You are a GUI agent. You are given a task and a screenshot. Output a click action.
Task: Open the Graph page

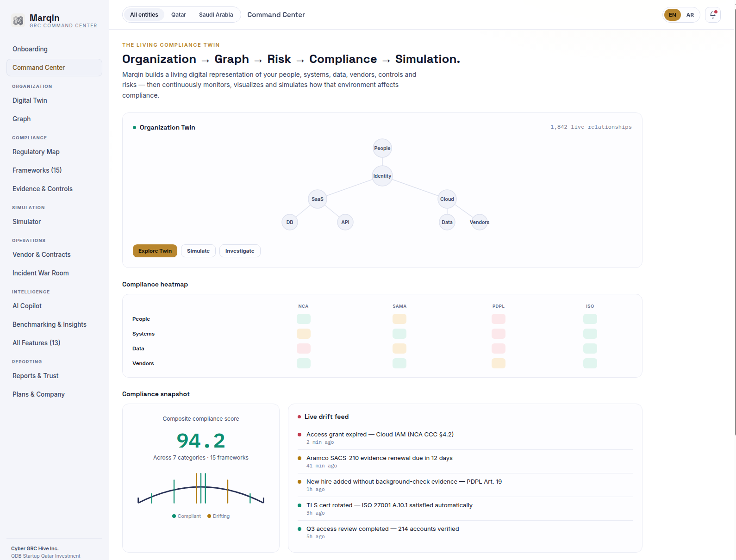[54, 119]
